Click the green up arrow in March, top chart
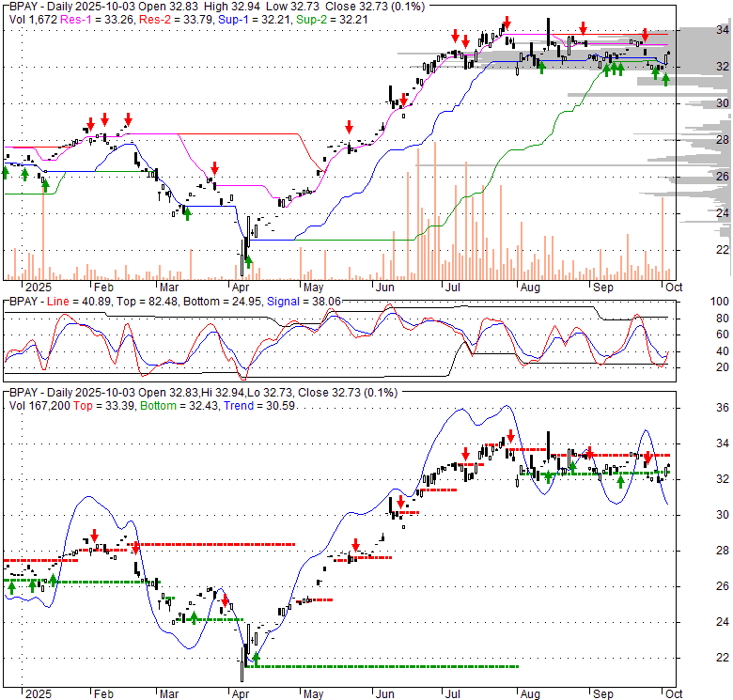 coord(186,214)
